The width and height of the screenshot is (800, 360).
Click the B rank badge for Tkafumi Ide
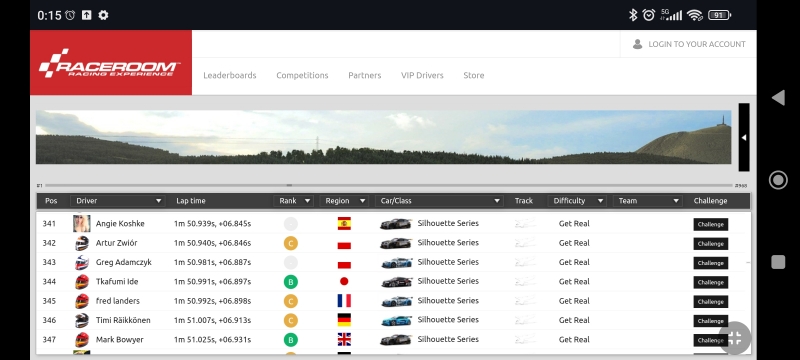pyautogui.click(x=291, y=282)
